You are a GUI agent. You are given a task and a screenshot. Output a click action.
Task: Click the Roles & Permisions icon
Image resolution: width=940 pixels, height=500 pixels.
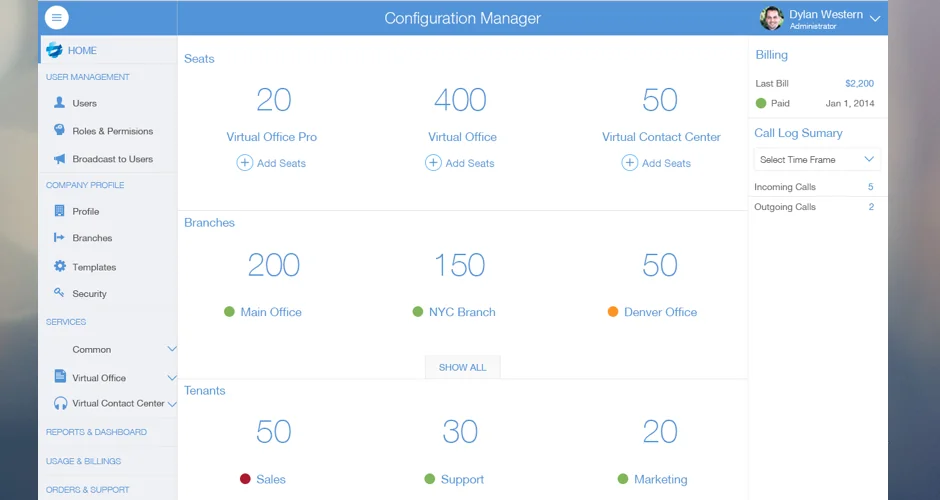(x=59, y=130)
